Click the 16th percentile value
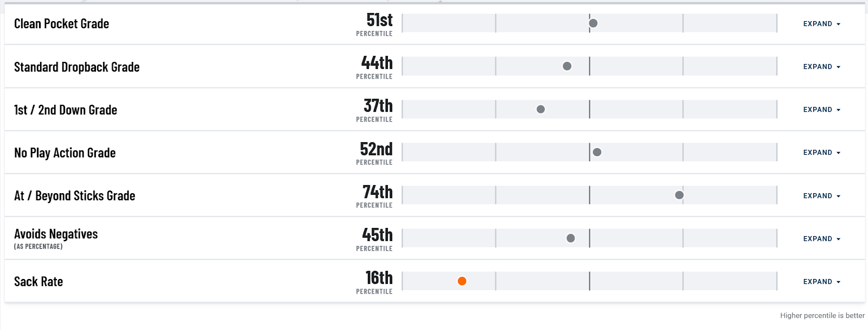 tap(379, 278)
